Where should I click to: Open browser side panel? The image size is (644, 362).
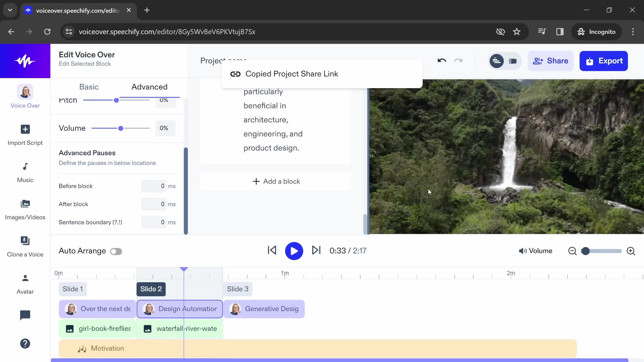pos(560,32)
